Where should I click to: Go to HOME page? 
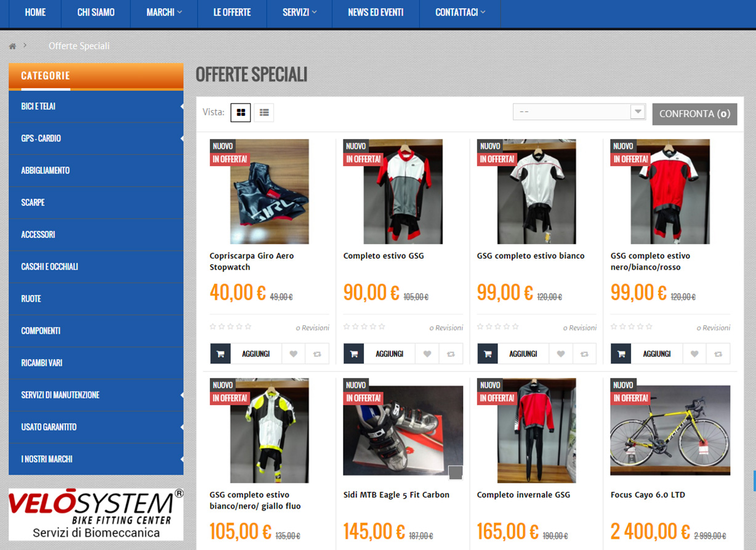point(35,12)
